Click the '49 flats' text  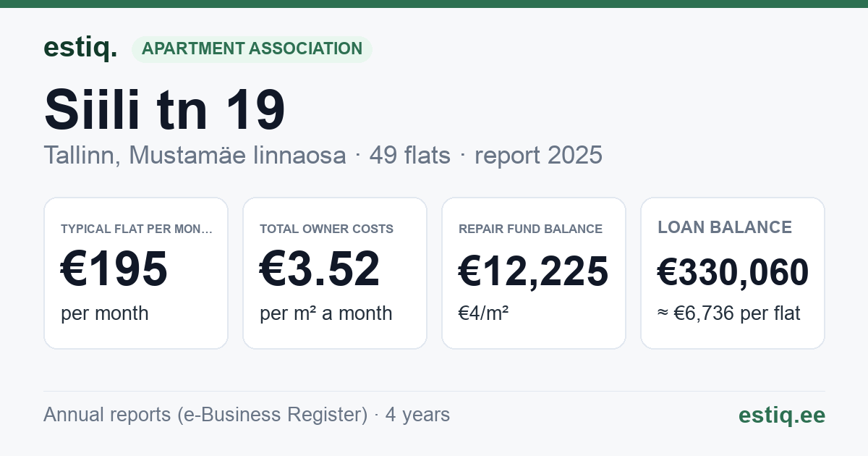click(410, 155)
